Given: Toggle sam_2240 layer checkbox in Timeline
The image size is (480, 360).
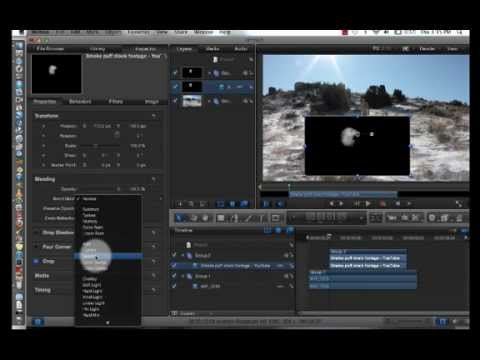Looking at the screenshot, I should pos(174,286).
